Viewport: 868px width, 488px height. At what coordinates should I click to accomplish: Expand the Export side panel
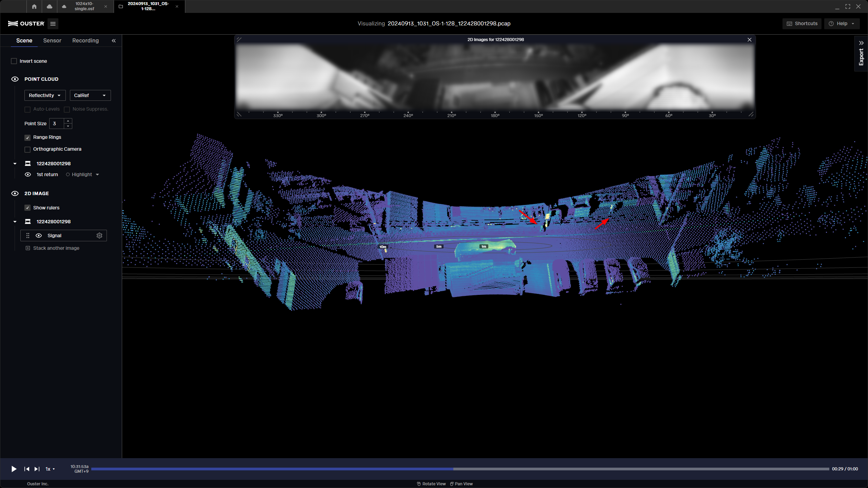click(x=861, y=43)
